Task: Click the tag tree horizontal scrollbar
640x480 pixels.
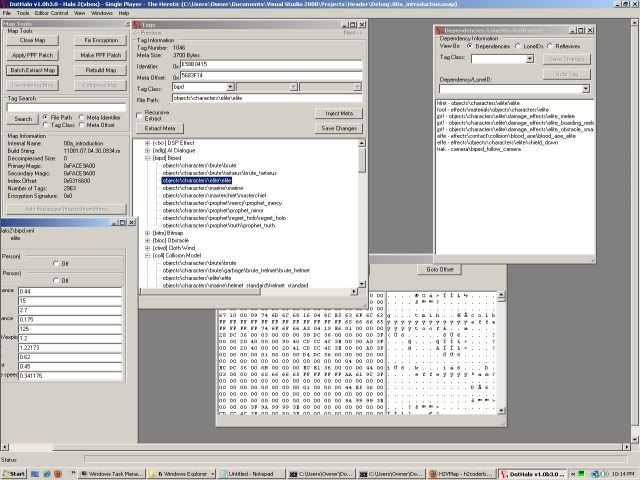Action: tap(248, 291)
